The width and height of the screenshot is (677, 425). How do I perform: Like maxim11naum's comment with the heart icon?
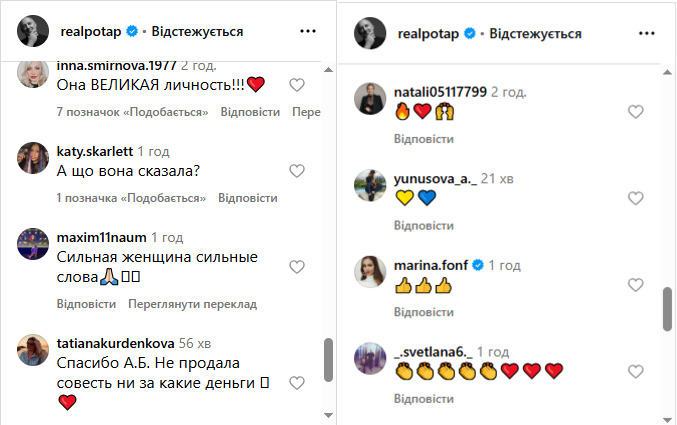[296, 267]
